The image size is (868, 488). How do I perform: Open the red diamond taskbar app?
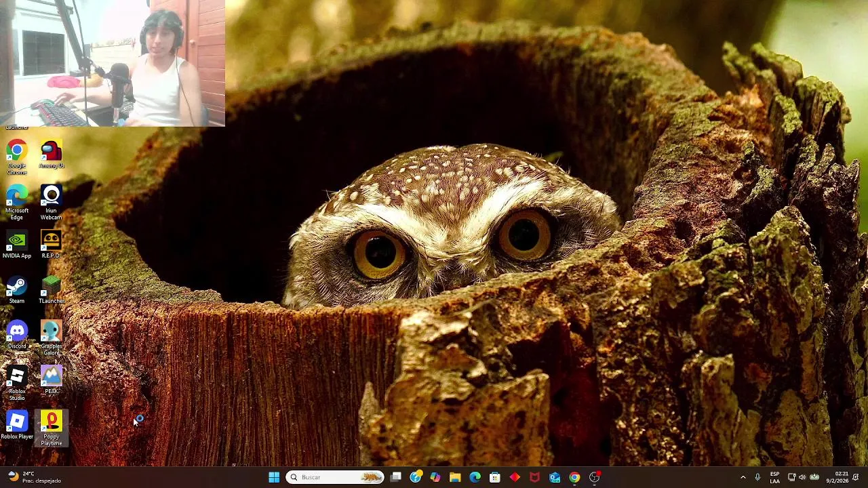click(515, 477)
